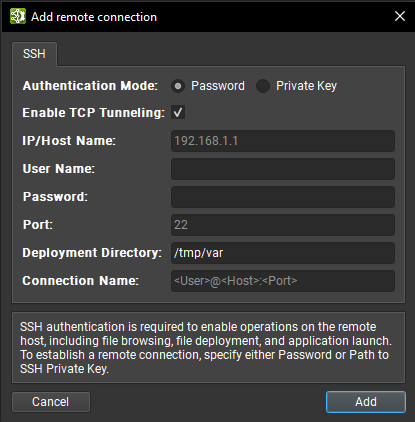The width and height of the screenshot is (415, 422).
Task: Select the SSH tab
Action: (34, 54)
